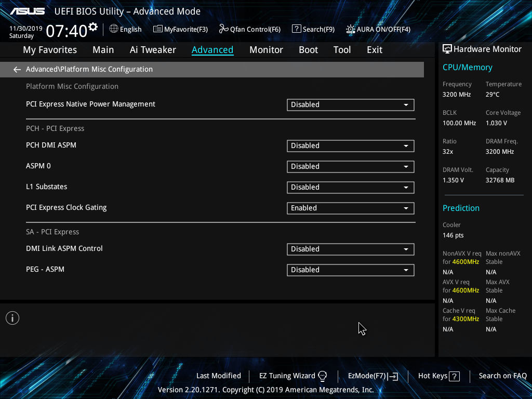Open DMI Link ASPM Control dropdown

tap(351, 249)
